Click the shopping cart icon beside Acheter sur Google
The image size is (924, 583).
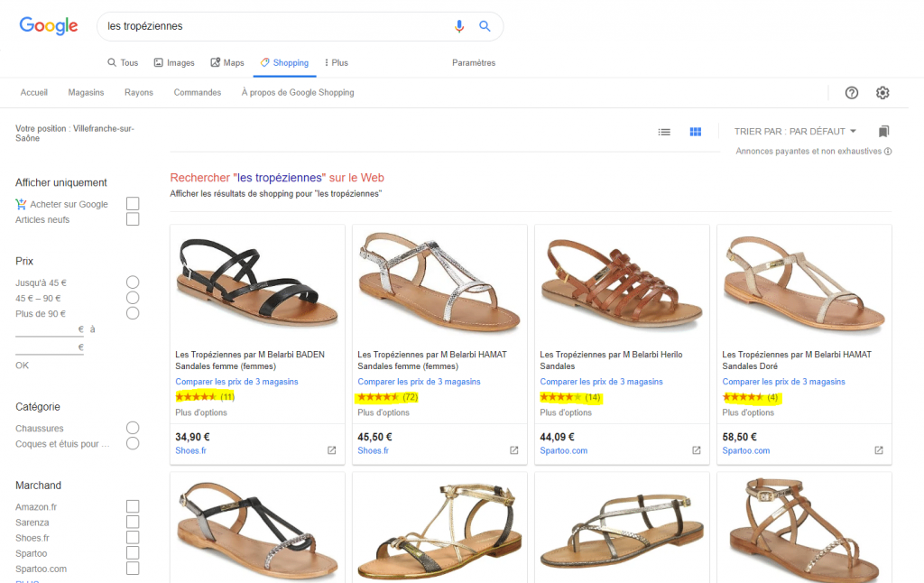pos(22,204)
